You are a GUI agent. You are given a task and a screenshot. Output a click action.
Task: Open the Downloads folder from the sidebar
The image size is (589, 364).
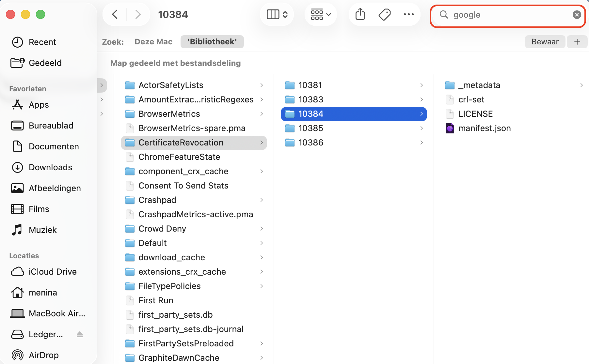tap(50, 167)
